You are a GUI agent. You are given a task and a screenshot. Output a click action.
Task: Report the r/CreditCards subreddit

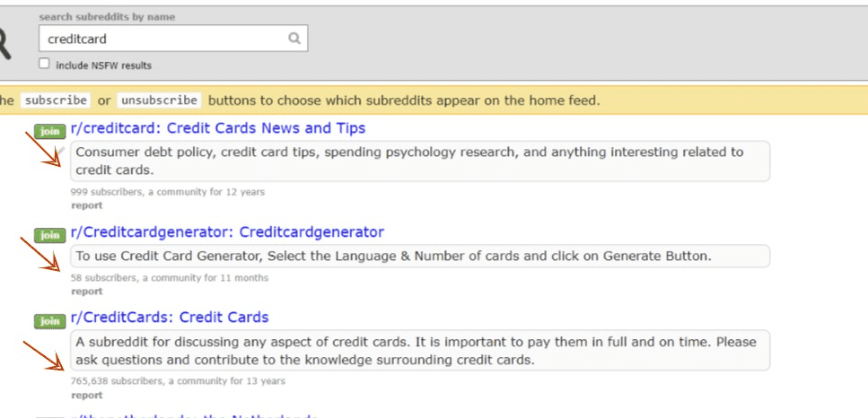86,396
